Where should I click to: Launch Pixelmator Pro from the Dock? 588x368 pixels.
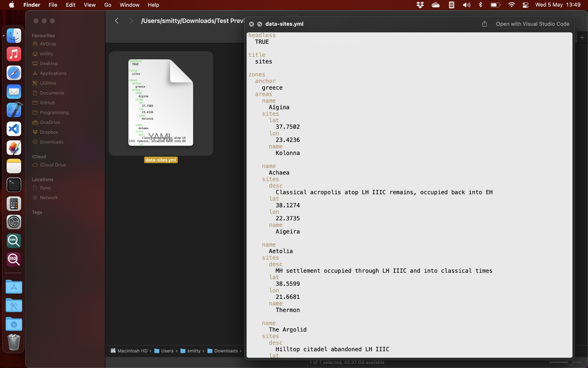click(x=14, y=148)
